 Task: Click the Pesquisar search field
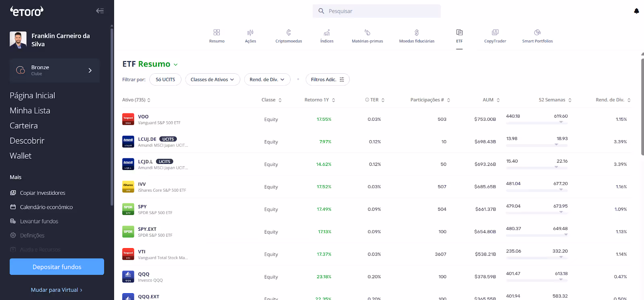[377, 11]
